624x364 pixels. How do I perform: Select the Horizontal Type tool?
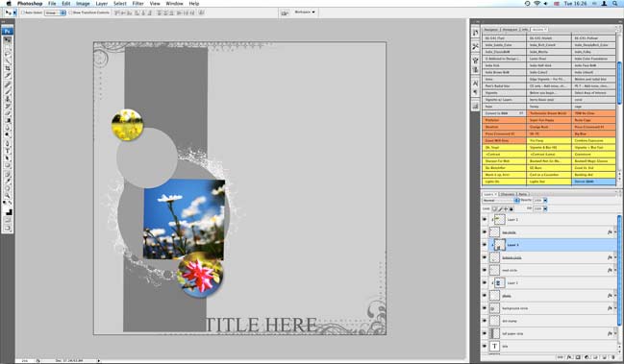[8, 151]
